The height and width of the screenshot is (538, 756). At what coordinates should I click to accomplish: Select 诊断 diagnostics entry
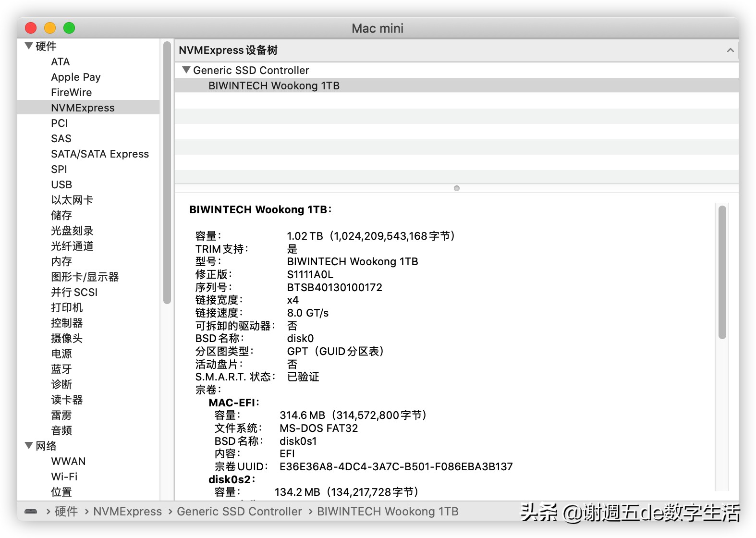61,384
